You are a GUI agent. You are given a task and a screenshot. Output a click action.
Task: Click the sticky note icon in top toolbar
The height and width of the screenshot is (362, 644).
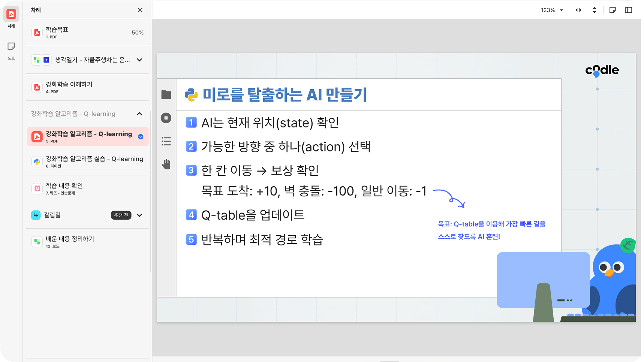[613, 10]
